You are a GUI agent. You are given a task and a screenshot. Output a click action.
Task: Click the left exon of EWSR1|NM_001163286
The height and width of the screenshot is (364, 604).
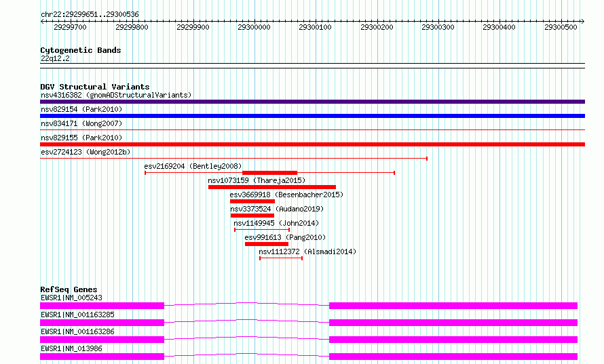pyautogui.click(x=102, y=340)
